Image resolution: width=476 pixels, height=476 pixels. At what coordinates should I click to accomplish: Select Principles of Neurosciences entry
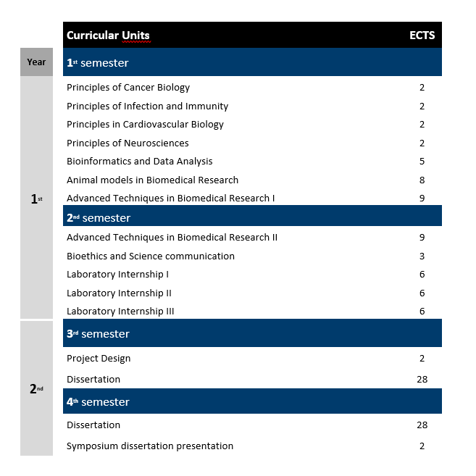point(128,143)
